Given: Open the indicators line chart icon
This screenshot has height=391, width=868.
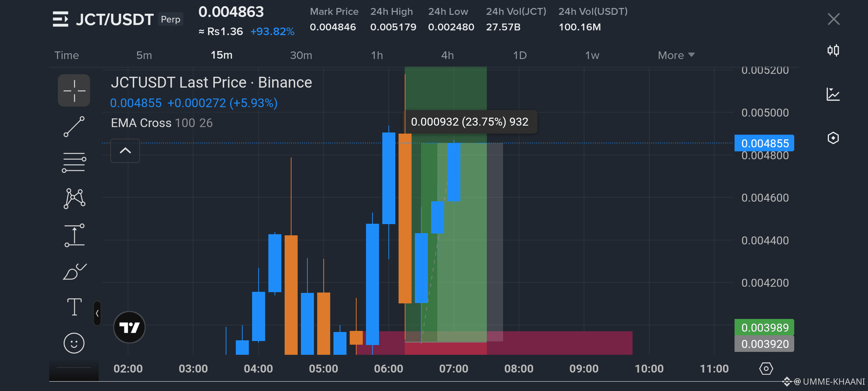Looking at the screenshot, I should click(833, 94).
